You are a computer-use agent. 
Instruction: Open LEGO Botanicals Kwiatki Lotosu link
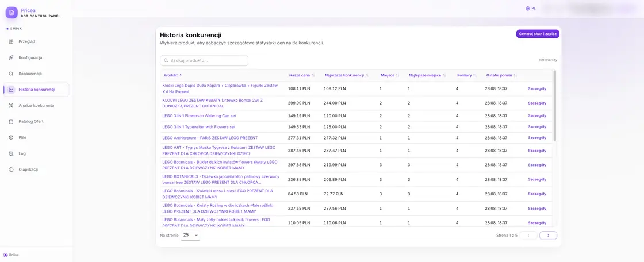(x=218, y=194)
